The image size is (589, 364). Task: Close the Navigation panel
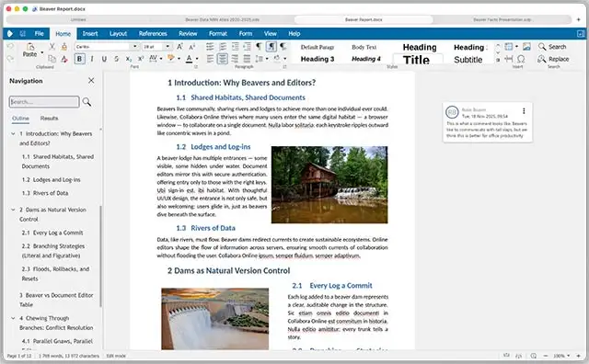91,80
